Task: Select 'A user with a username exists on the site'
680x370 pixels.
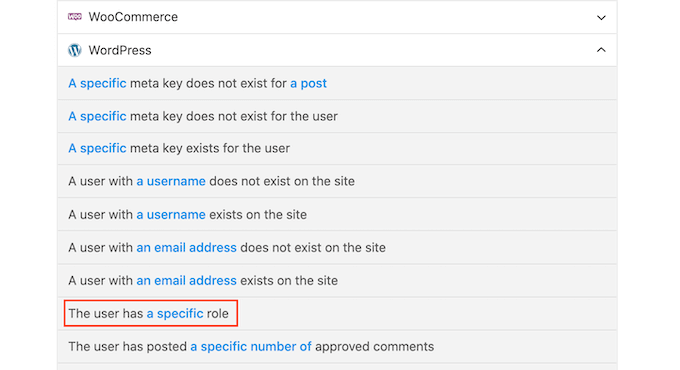Action: coord(337,215)
